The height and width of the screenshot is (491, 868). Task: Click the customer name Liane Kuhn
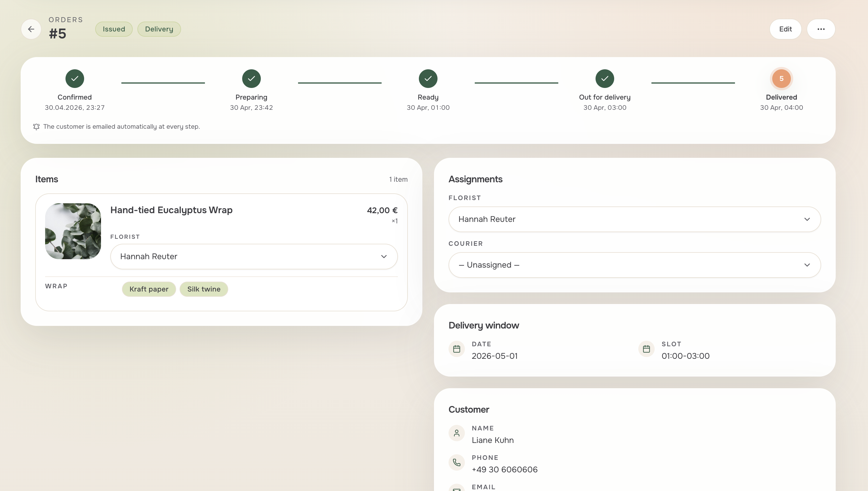point(493,440)
